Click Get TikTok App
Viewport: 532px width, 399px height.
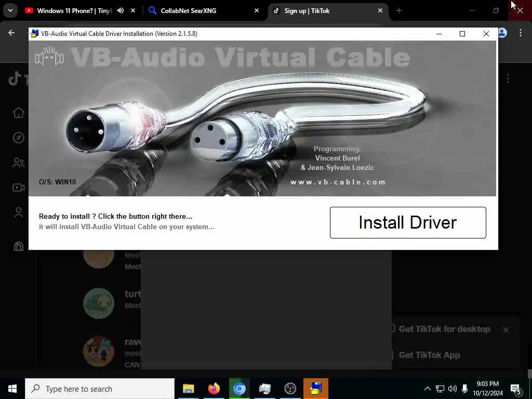(x=429, y=355)
